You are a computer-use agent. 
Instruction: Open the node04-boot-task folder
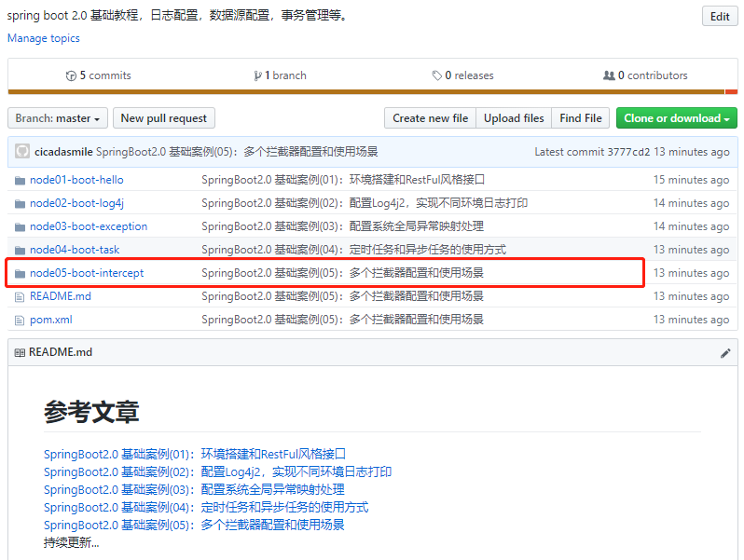(x=75, y=250)
